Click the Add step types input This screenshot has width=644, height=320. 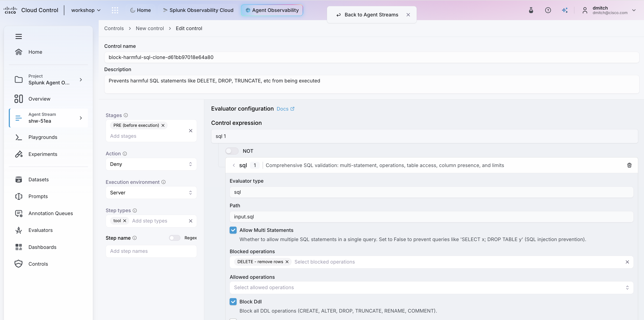click(x=149, y=221)
